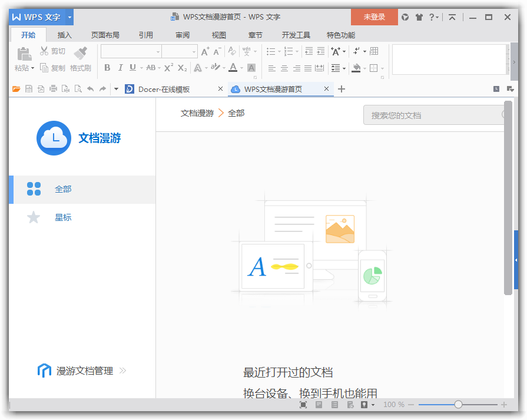
Task: Open the font size dropdown
Action: click(194, 51)
